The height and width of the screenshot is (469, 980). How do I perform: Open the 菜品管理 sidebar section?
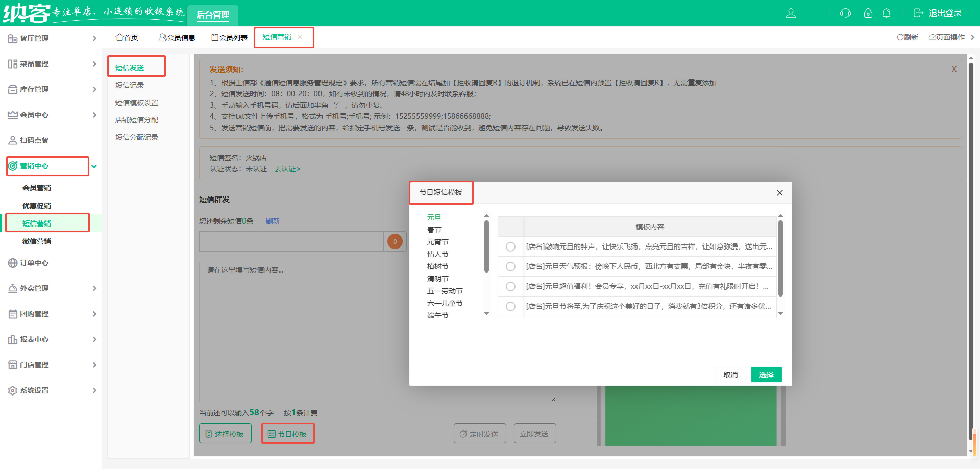(35, 63)
